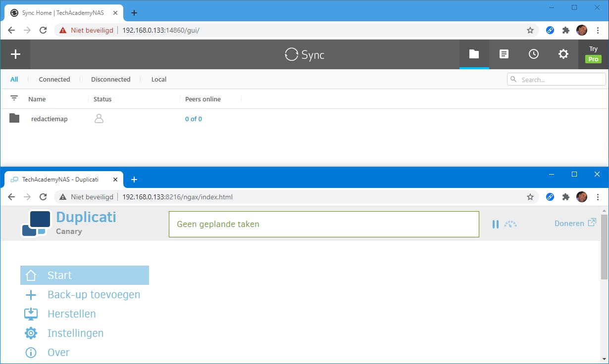Maximize the Sync browser window

coord(574,7)
